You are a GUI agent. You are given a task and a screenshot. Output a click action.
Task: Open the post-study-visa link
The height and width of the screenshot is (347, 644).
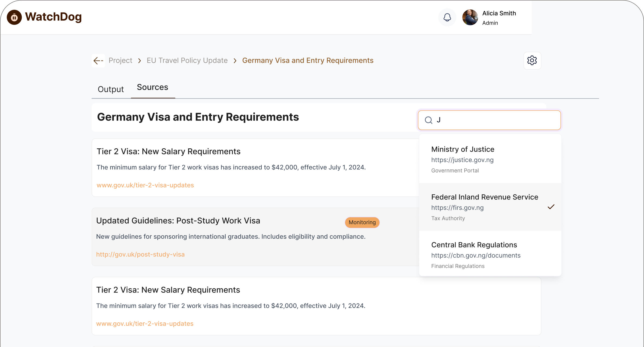140,254
